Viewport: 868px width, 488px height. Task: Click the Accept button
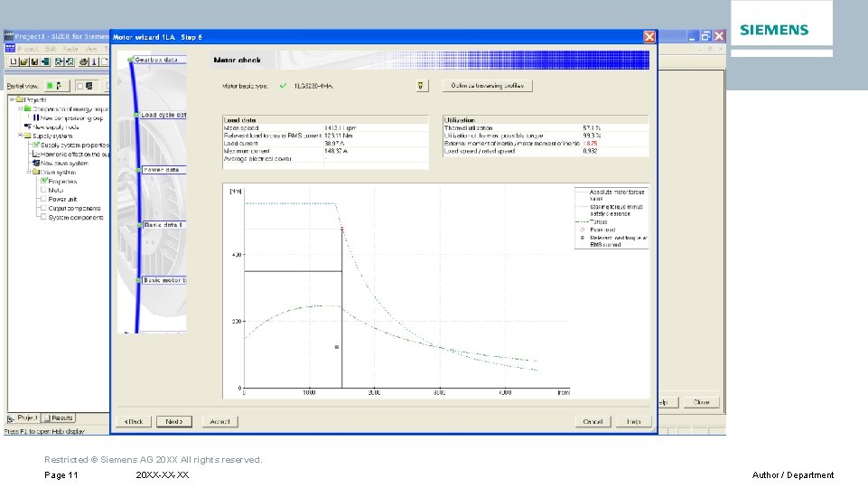[x=219, y=421]
